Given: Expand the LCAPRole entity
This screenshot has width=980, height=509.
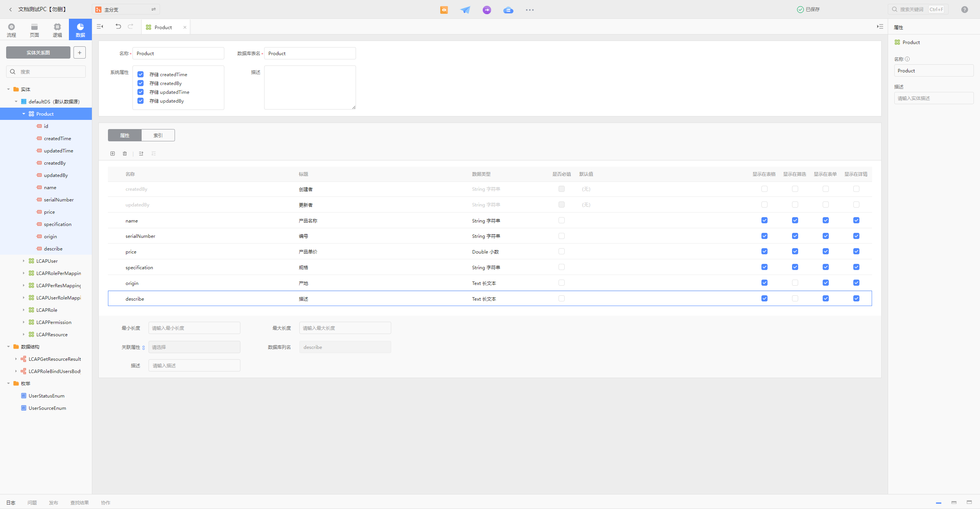Looking at the screenshot, I should tap(24, 310).
